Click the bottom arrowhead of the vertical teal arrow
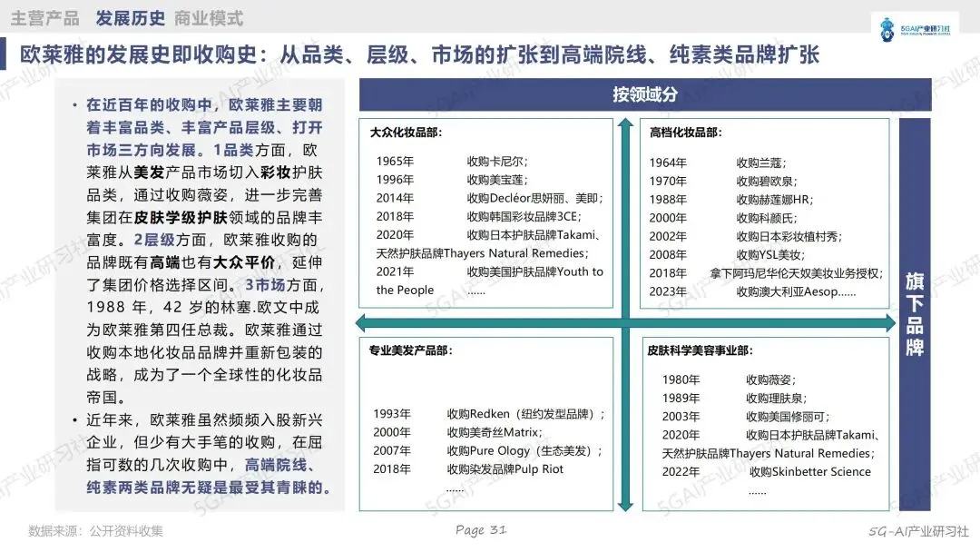This screenshot has height=552, width=980. pyautogui.click(x=625, y=506)
